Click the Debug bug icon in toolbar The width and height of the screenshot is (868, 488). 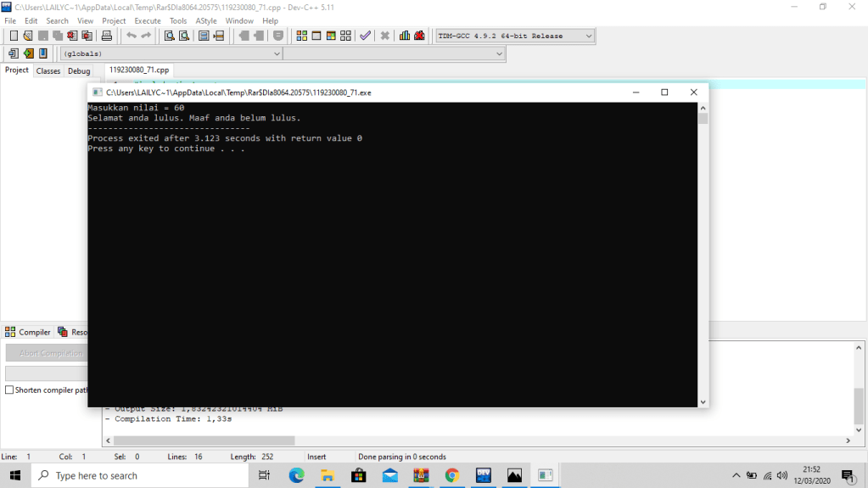(419, 36)
